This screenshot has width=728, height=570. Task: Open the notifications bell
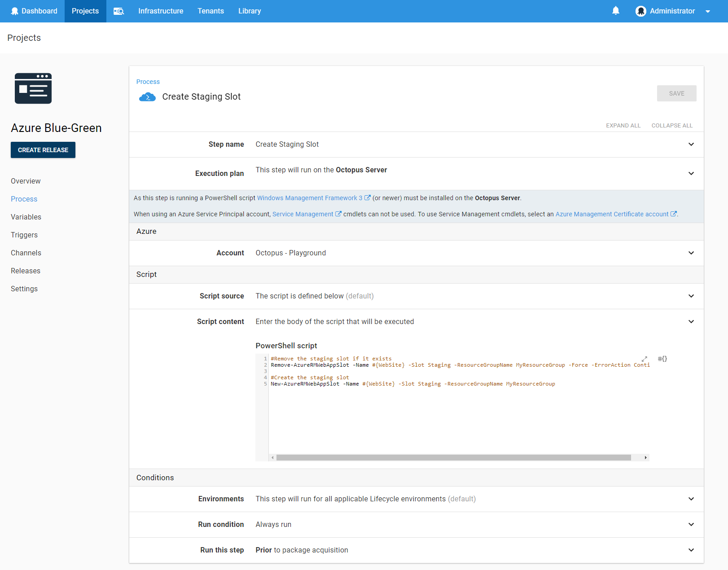coord(616,11)
